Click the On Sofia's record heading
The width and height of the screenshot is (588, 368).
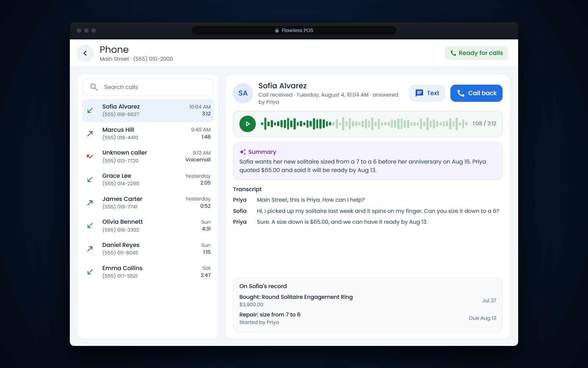(x=263, y=286)
